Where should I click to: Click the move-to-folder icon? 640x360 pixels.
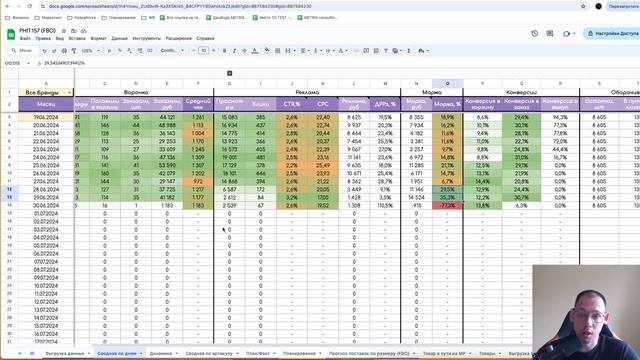coord(74,31)
